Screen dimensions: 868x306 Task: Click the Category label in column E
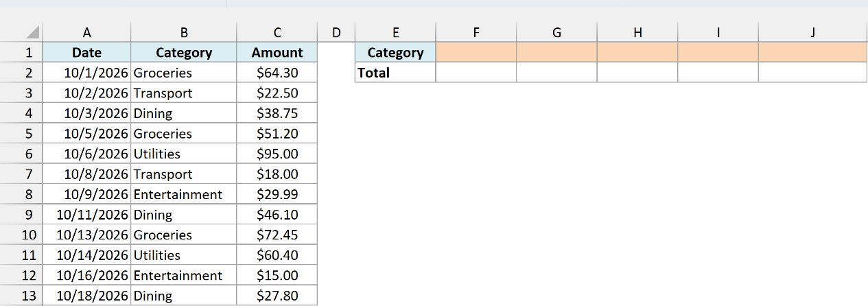pyautogui.click(x=395, y=52)
